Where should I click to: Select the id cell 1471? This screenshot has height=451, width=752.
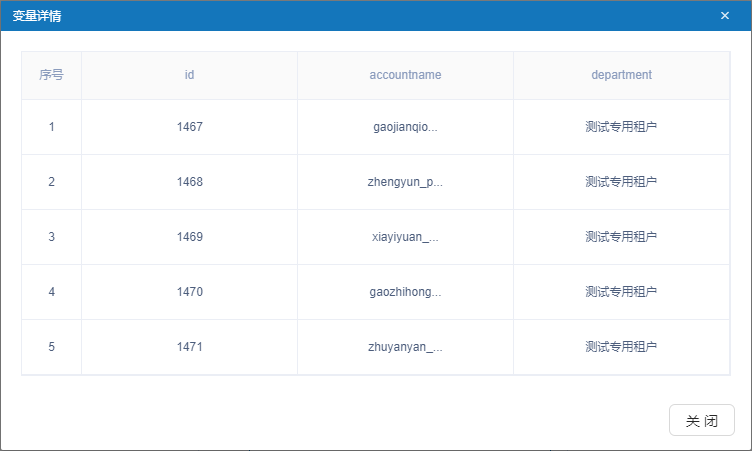click(189, 347)
